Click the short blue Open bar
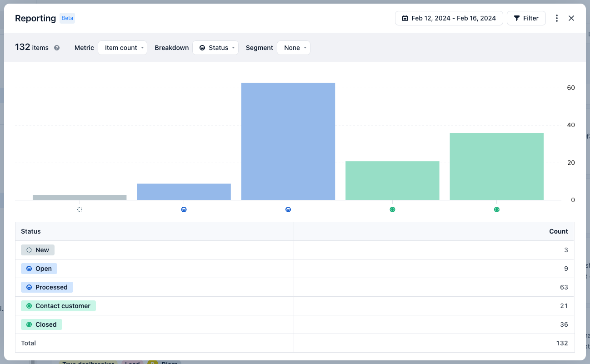 (x=184, y=192)
